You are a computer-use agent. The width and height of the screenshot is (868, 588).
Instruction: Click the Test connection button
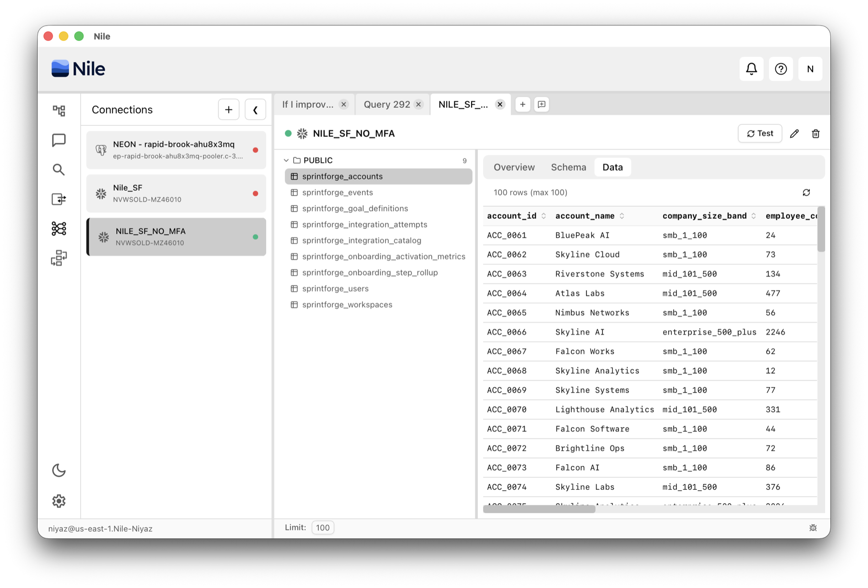coord(760,134)
